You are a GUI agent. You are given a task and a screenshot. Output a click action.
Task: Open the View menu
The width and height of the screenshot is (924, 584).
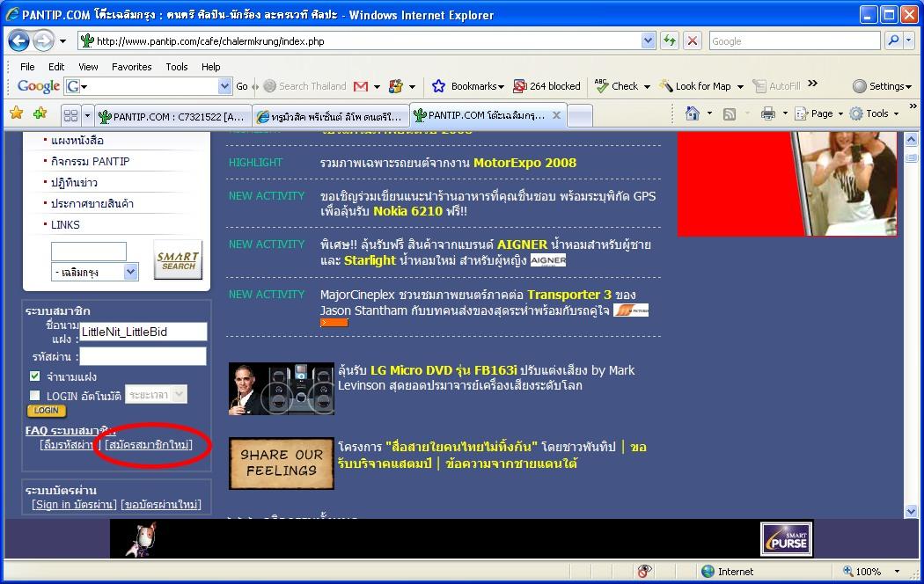88,67
